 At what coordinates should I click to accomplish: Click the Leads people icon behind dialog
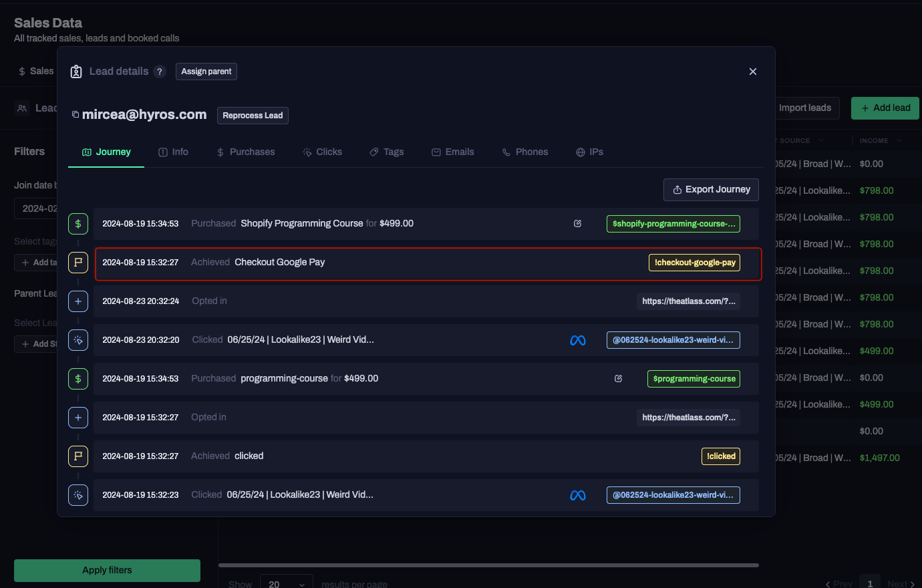(23, 108)
